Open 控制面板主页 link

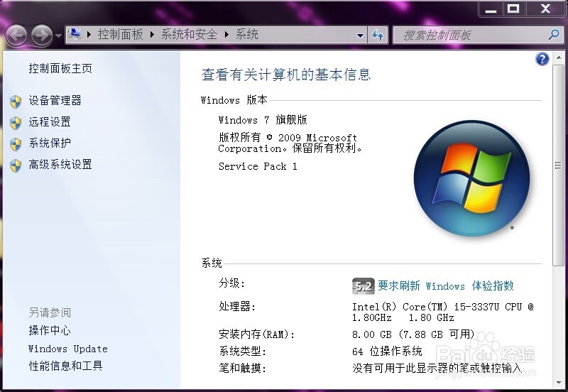tap(60, 68)
